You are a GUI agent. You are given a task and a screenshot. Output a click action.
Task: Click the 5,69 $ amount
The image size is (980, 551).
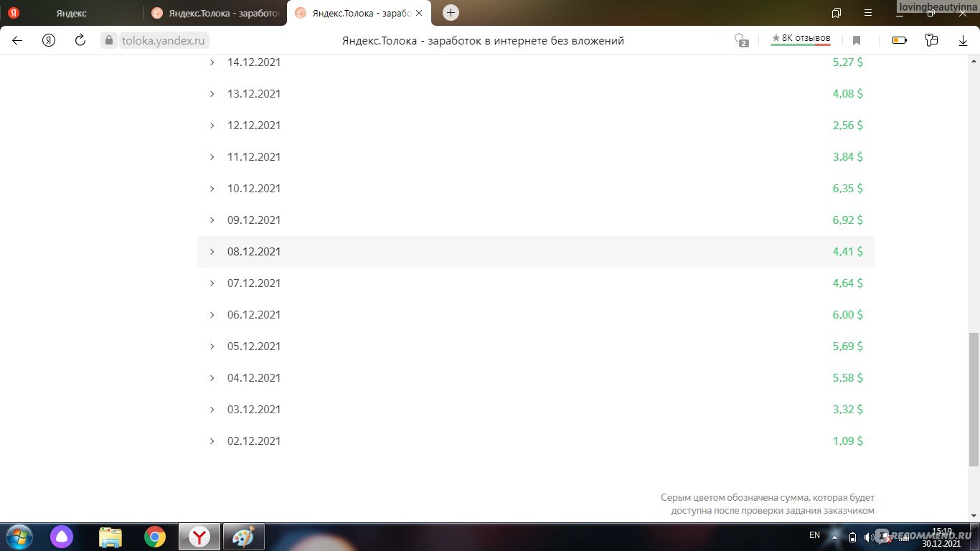click(x=847, y=347)
